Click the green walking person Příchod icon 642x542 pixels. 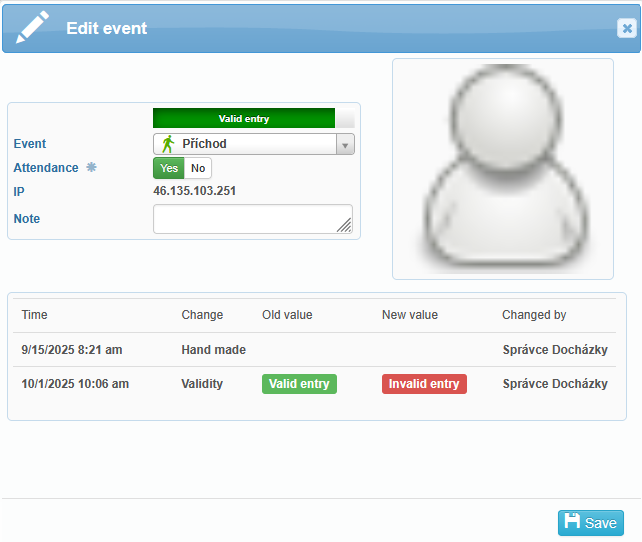(168, 144)
